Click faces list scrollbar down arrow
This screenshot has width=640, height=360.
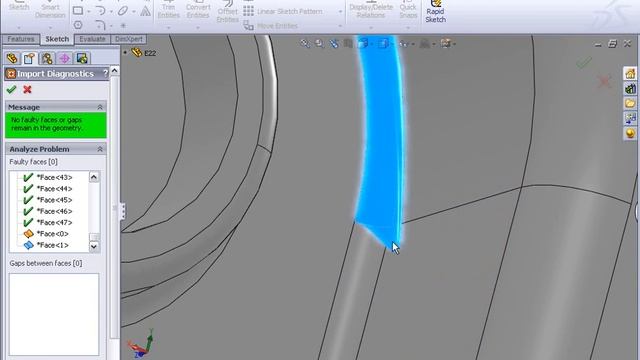[94, 246]
